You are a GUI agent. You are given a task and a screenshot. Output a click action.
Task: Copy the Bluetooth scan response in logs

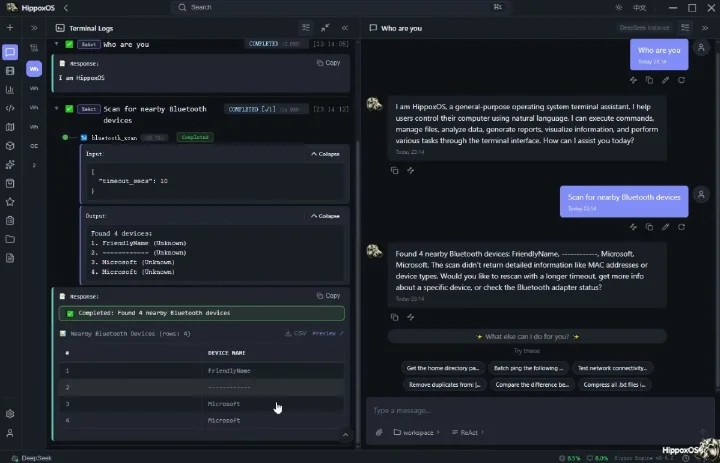[x=329, y=296]
